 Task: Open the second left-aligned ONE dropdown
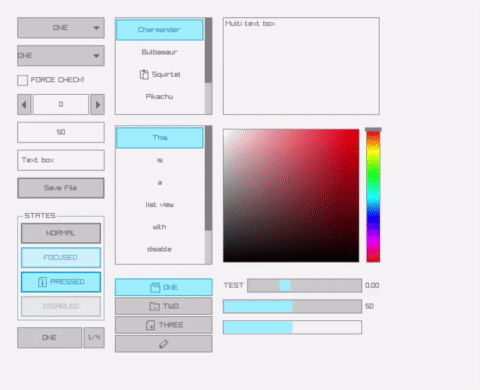[61, 56]
